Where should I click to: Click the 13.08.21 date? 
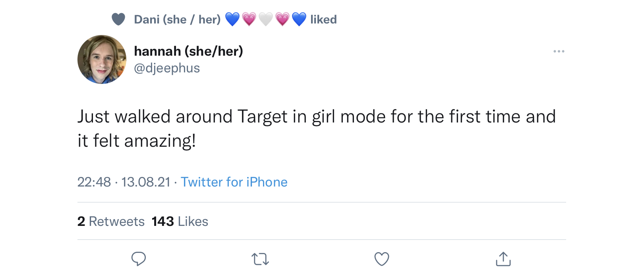click(146, 182)
